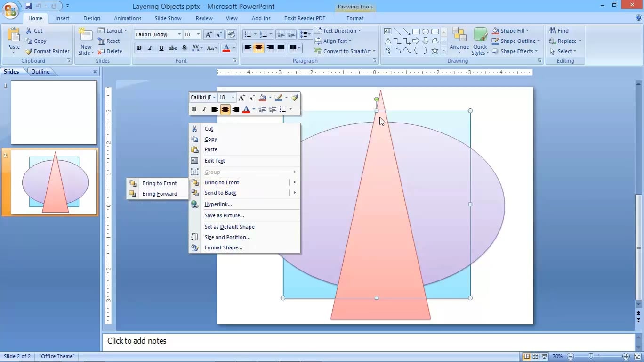This screenshot has height=362, width=644.
Task: Insert a New Slide
Action: click(86, 41)
